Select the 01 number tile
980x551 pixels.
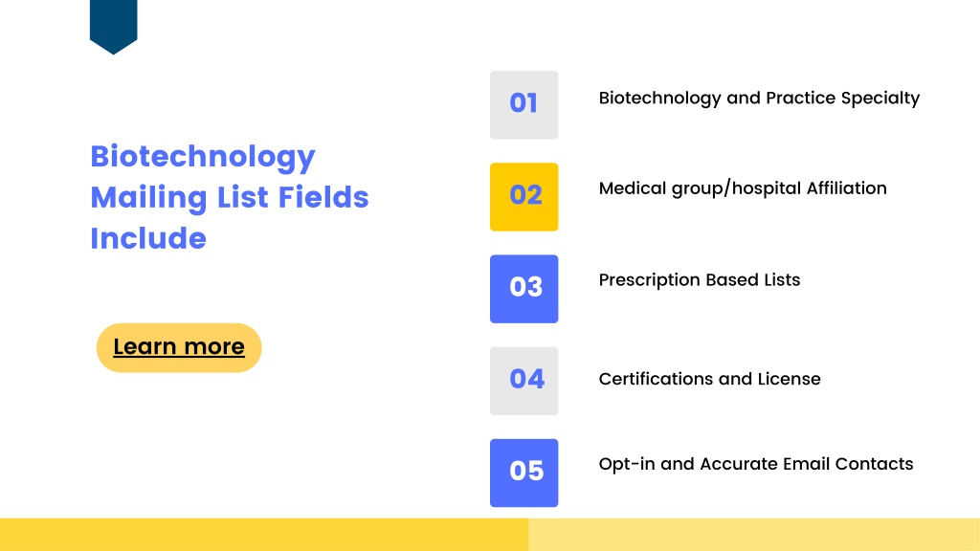coord(523,105)
